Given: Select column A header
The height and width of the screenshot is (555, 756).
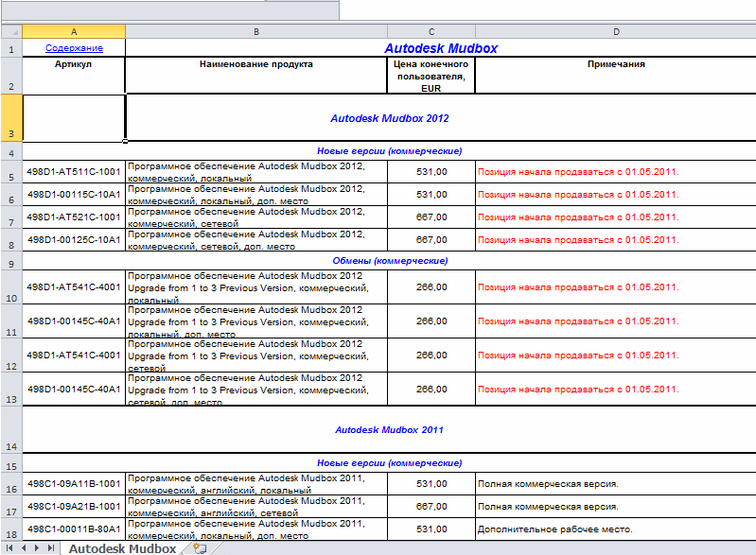Looking at the screenshot, I should click(74, 32).
